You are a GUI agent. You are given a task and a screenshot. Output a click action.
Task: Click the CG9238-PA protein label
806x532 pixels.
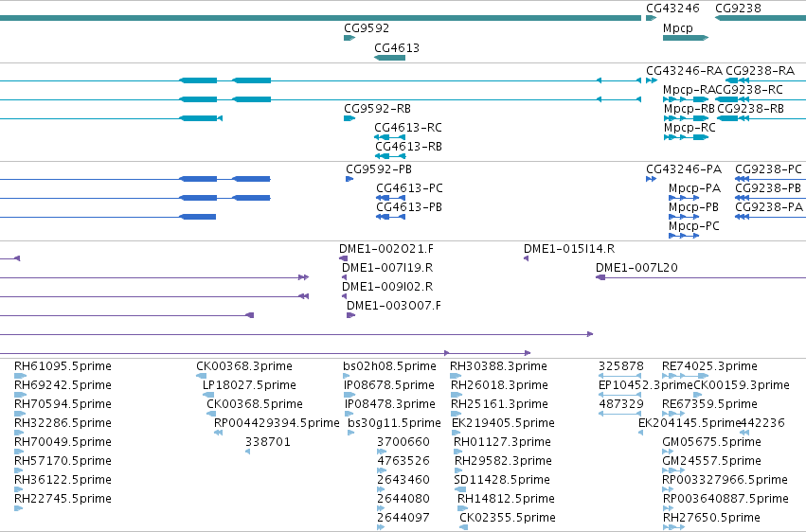pos(768,207)
